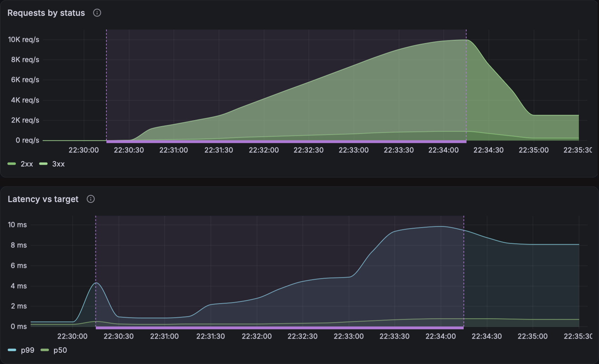Click the 6 ms axis label
This screenshot has height=364, width=599.
point(19,266)
